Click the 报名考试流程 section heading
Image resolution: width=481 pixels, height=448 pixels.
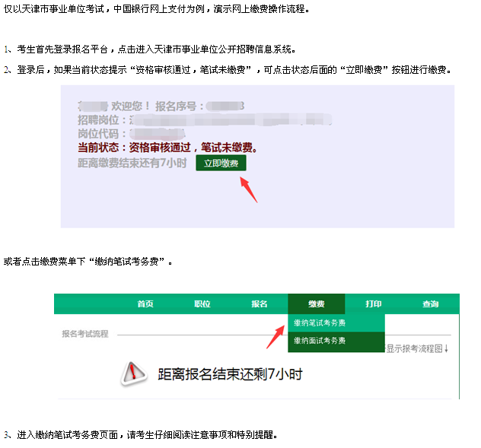pos(85,334)
